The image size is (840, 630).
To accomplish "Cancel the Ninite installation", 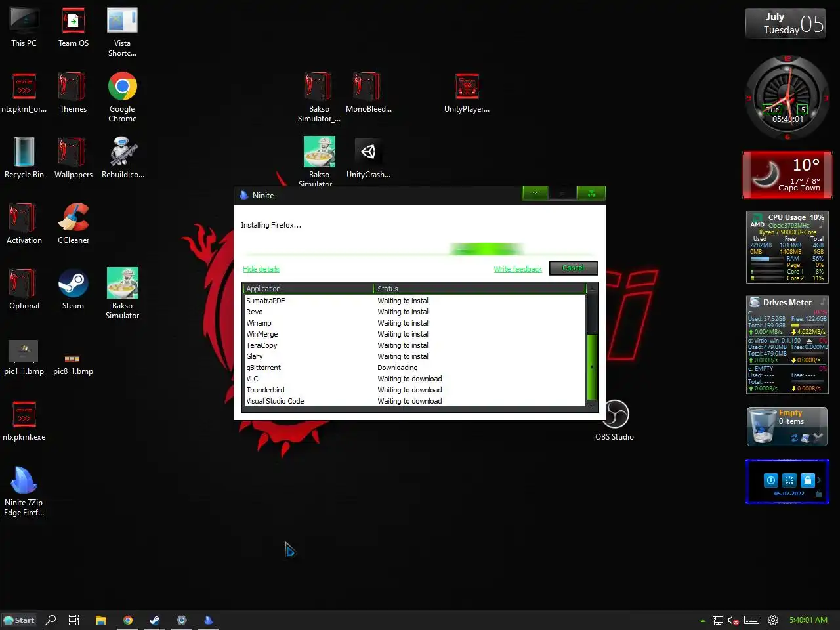I will click(x=574, y=268).
